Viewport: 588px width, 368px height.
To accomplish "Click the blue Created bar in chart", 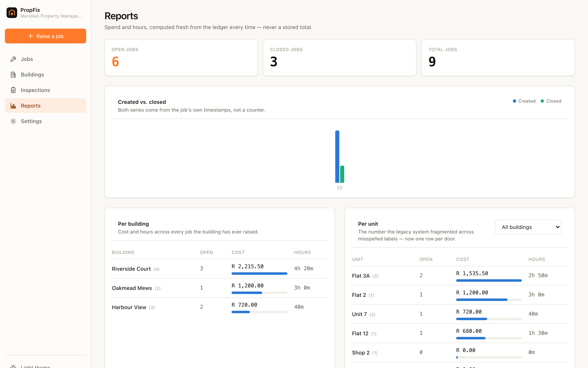I will tap(337, 156).
